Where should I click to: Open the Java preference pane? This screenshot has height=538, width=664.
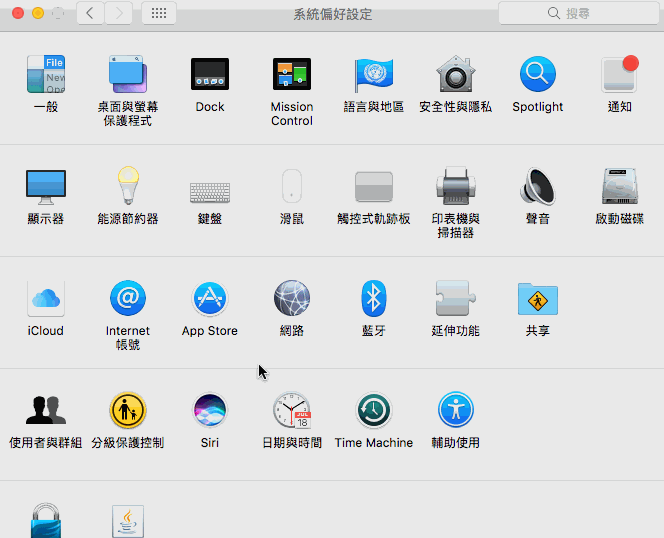click(128, 521)
